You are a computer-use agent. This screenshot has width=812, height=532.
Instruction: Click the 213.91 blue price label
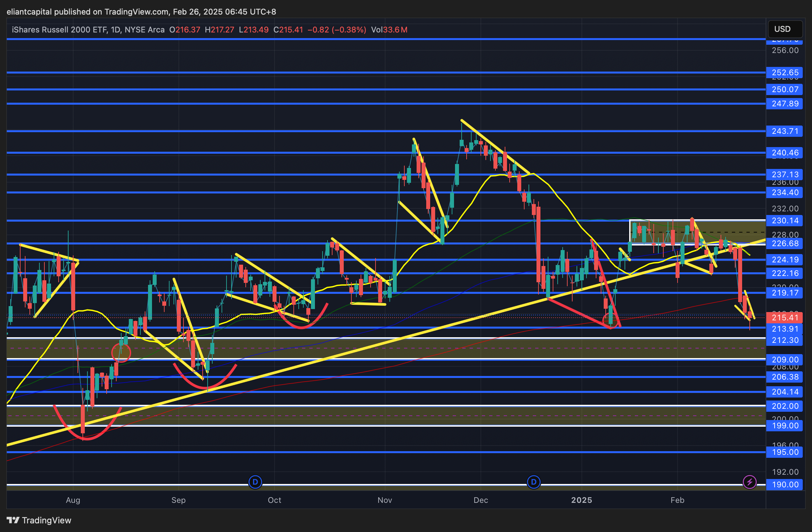pos(785,329)
